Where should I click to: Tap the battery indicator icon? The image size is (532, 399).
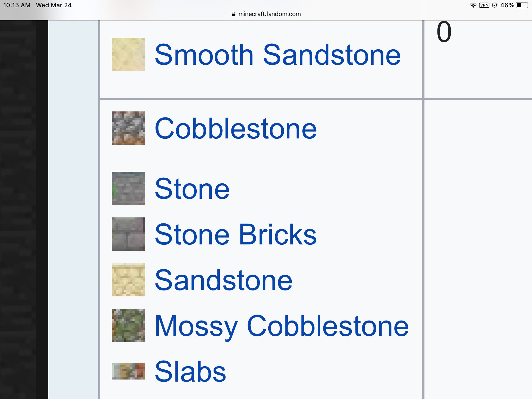pos(522,5)
